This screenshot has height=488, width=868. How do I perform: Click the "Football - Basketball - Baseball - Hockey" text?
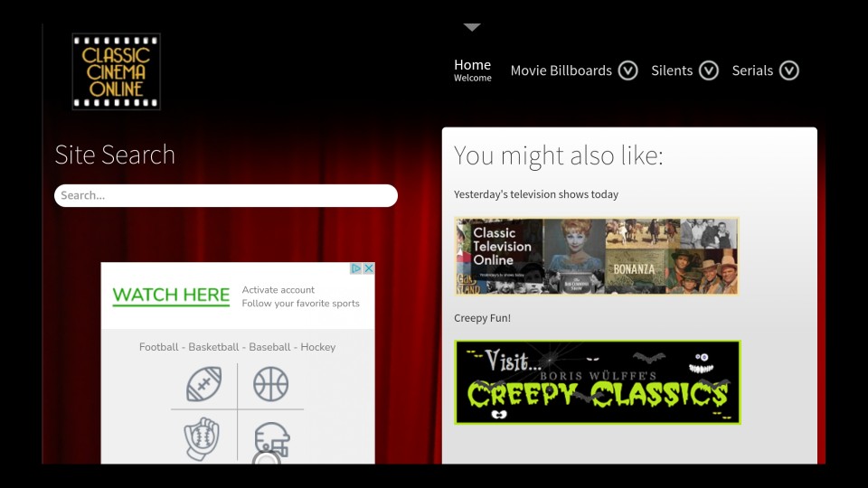point(238,347)
